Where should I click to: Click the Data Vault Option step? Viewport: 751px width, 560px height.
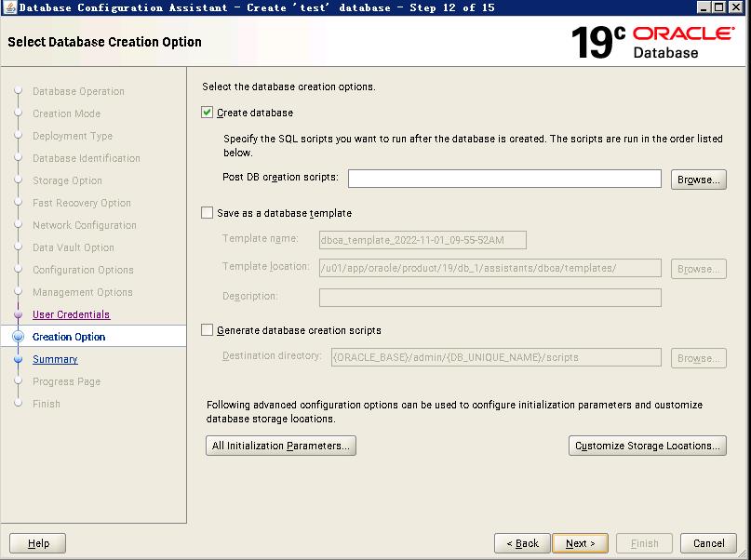pos(74,247)
